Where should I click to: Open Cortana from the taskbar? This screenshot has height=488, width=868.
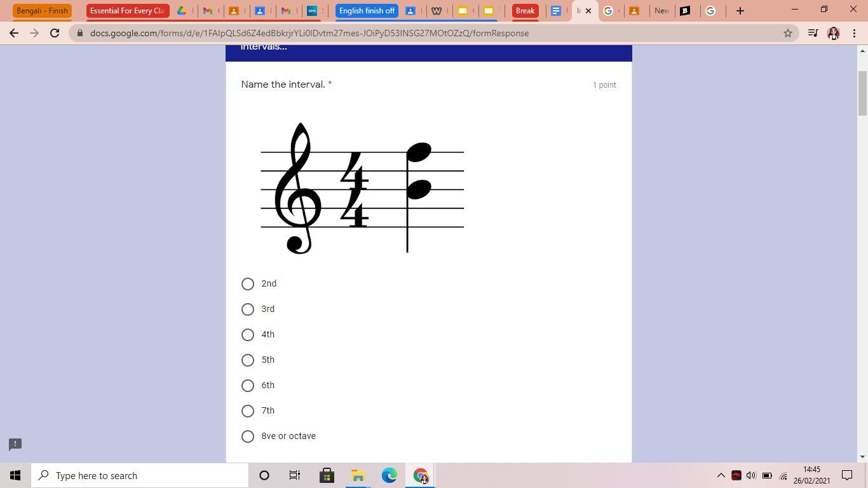click(x=264, y=475)
